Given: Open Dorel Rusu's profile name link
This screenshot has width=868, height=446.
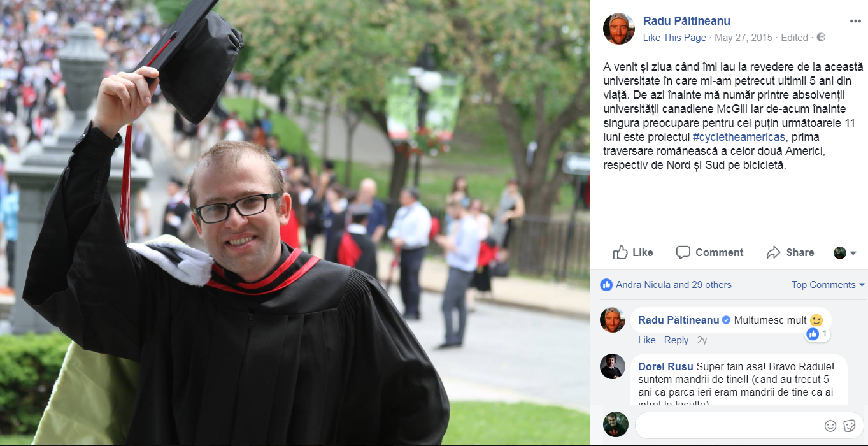Looking at the screenshot, I should [x=665, y=366].
